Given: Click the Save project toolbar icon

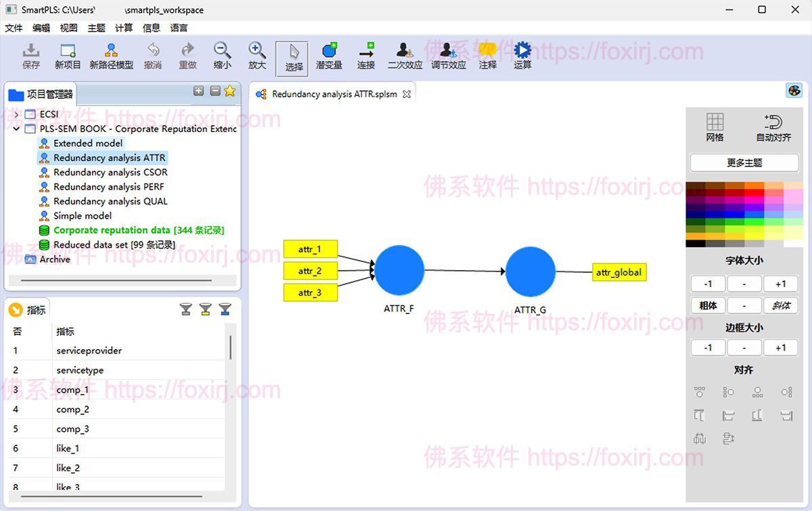Looking at the screenshot, I should point(31,56).
